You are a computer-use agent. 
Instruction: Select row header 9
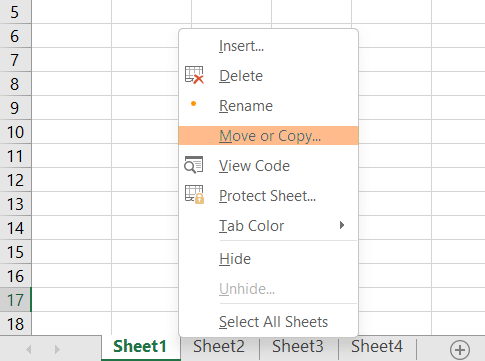(x=16, y=108)
